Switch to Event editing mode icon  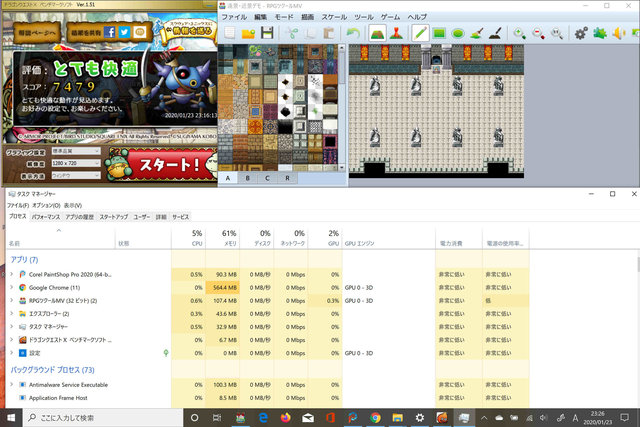[396, 33]
